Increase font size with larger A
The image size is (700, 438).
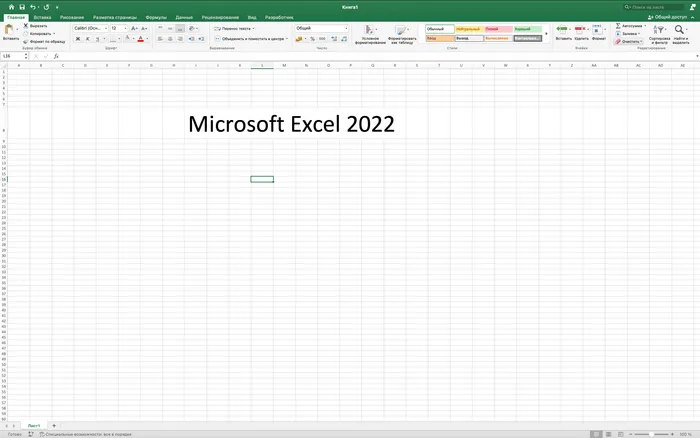(x=134, y=28)
